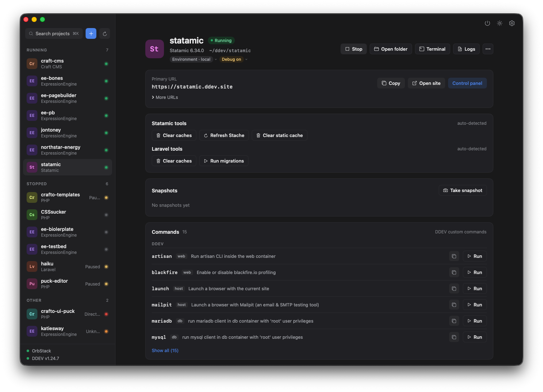The height and width of the screenshot is (392, 543).
Task: Open the katiesway project
Action: click(x=68, y=331)
